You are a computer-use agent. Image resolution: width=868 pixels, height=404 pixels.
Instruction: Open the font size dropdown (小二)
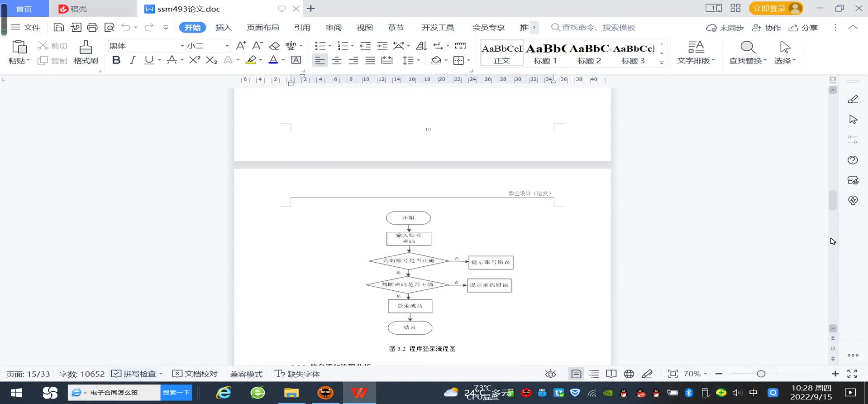tap(227, 46)
